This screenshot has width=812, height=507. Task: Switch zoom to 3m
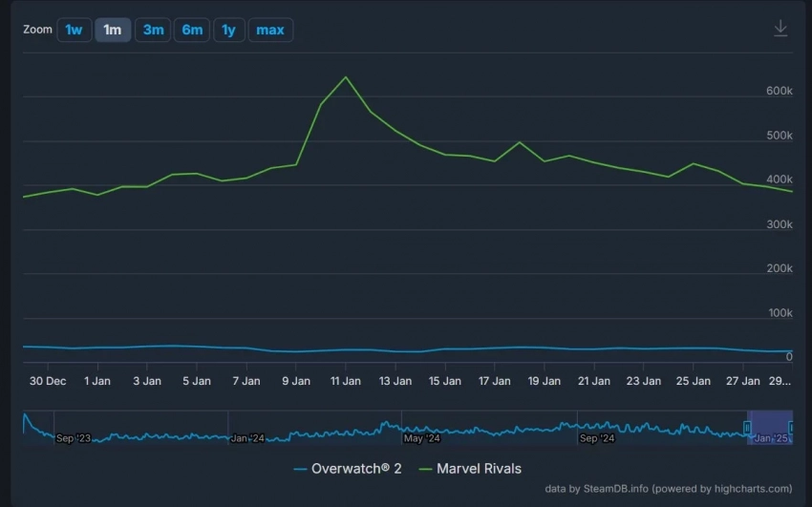pos(153,30)
